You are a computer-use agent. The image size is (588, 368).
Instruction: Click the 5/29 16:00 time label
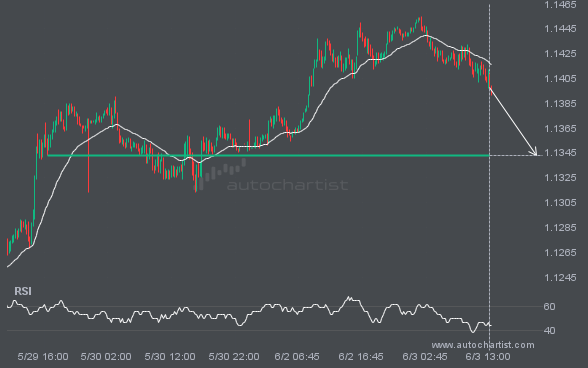click(43, 356)
